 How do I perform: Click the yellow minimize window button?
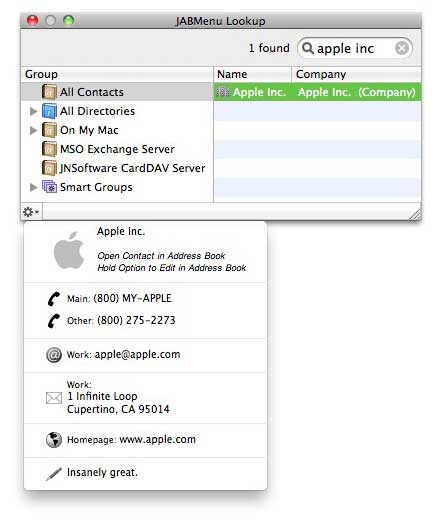coord(50,21)
